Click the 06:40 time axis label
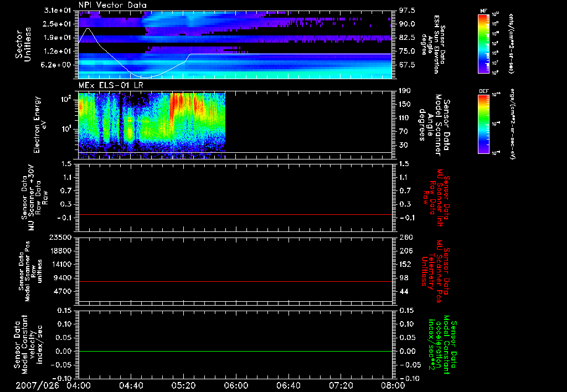 288,386
